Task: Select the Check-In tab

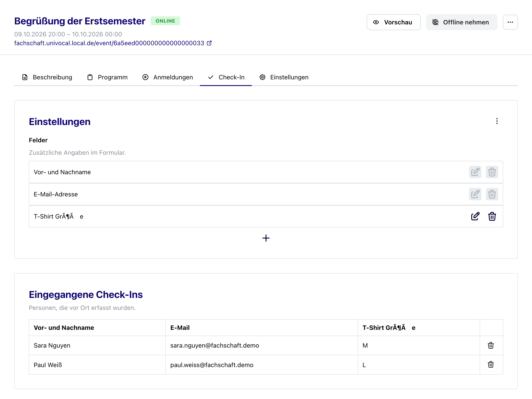Action: (x=226, y=77)
